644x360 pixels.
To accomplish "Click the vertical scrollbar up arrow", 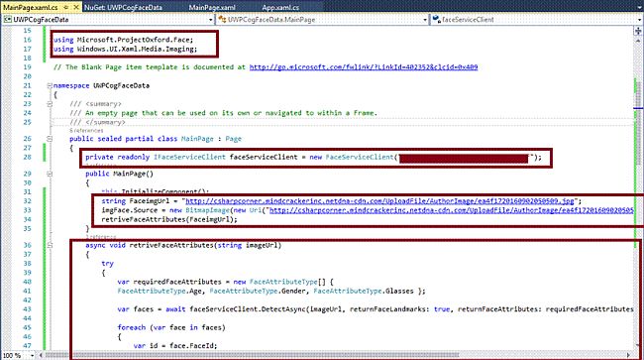I will coord(638,41).
